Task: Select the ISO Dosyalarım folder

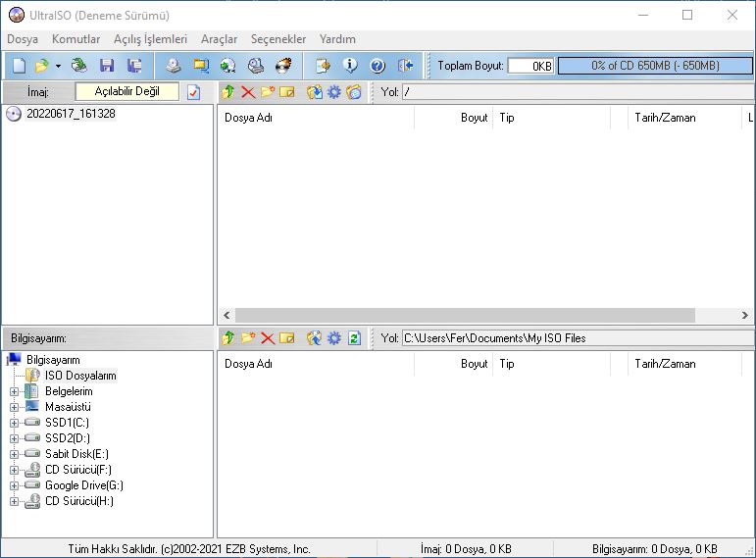Action: [x=80, y=376]
